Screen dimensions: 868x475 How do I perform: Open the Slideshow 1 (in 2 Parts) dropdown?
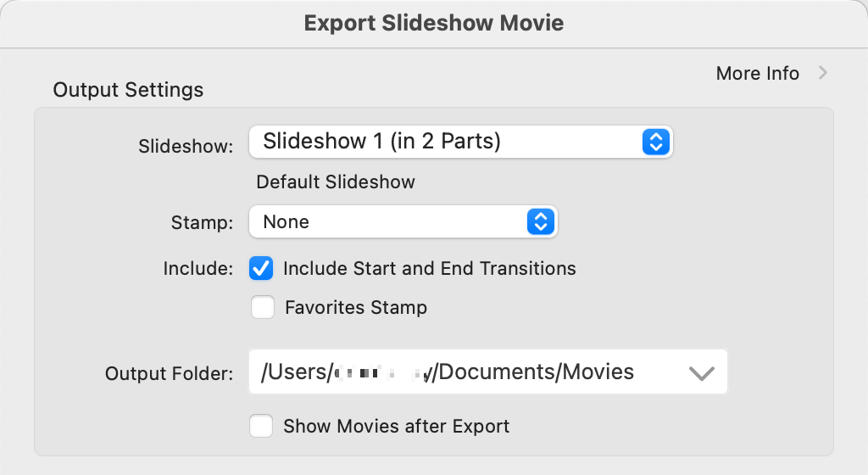(x=449, y=142)
